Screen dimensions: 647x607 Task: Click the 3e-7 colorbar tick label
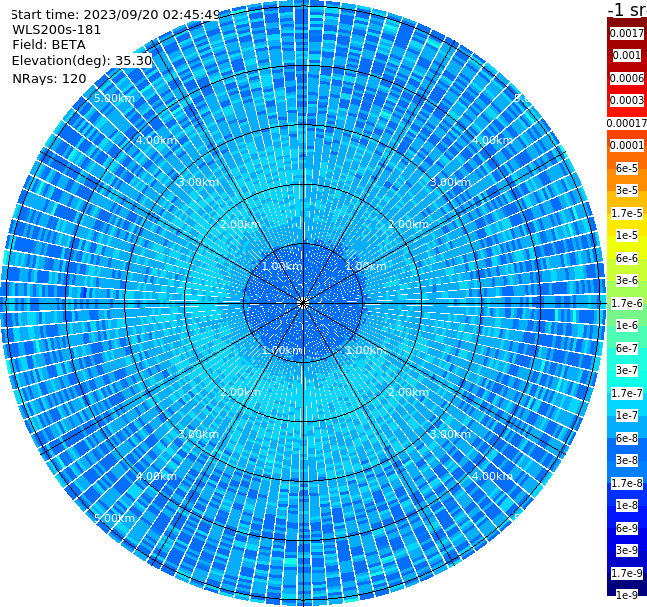click(627, 370)
